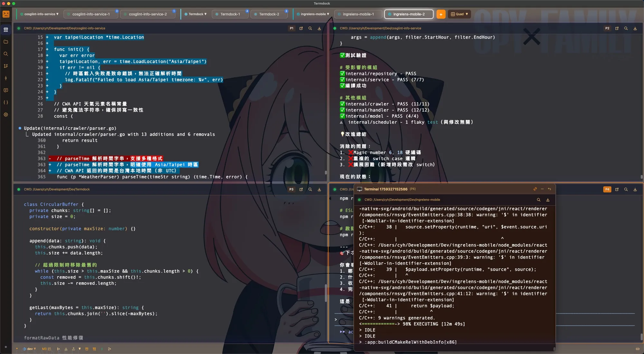The image size is (644, 354).
Task: Open settings gear in left sidebar
Action: (x=6, y=115)
